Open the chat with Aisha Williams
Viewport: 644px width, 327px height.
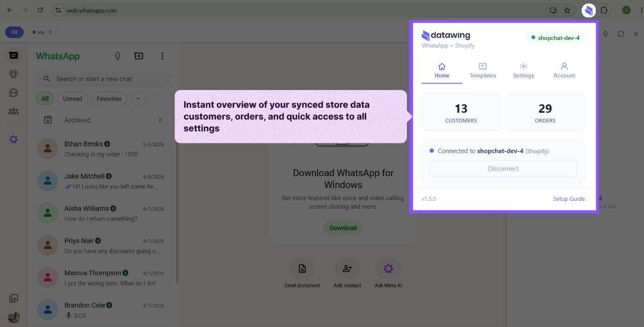[103, 213]
